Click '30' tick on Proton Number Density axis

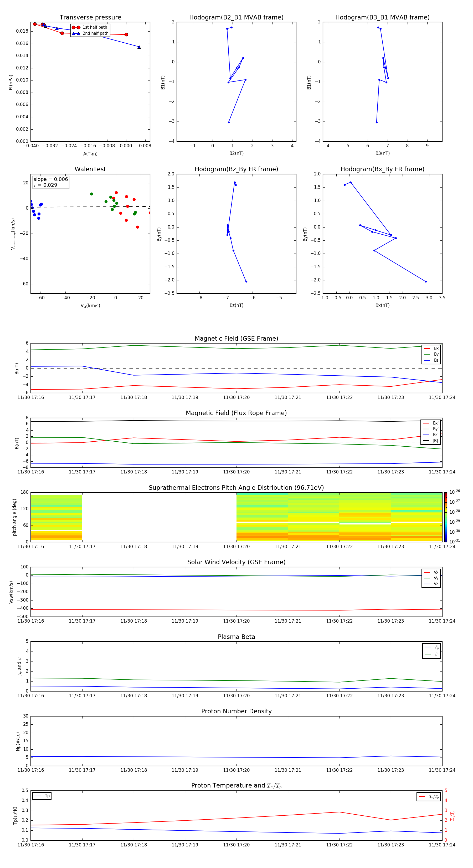click(25, 716)
